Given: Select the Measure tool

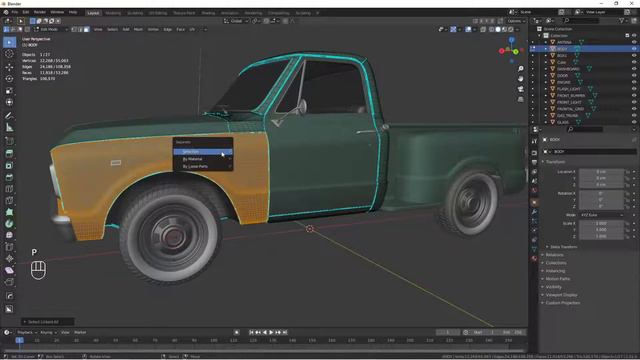Looking at the screenshot, I should pos(9,128).
